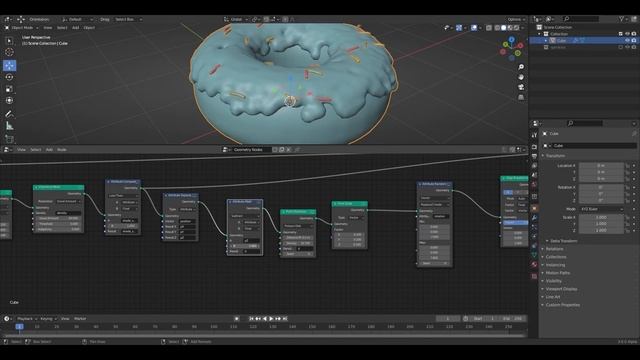Open the timeline Marker menu
This screenshot has height=360, width=640.
[x=80, y=319]
